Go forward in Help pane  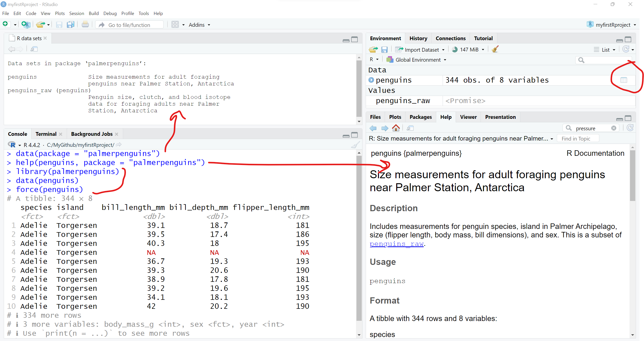point(385,128)
